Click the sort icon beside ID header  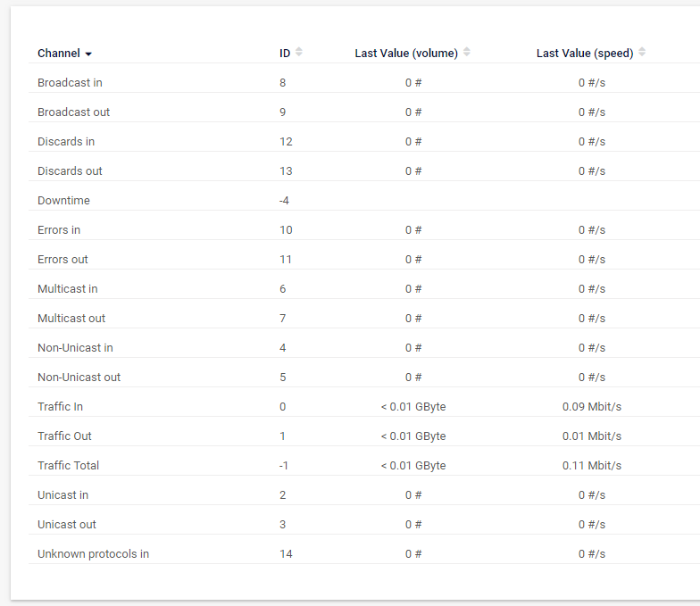(299, 53)
